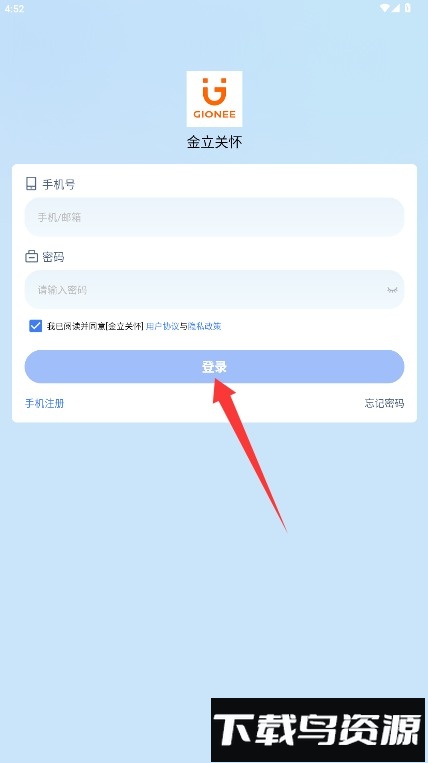Viewport: 428px width, 763px height.
Task: Tap the 手机号 field label
Action: point(58,184)
